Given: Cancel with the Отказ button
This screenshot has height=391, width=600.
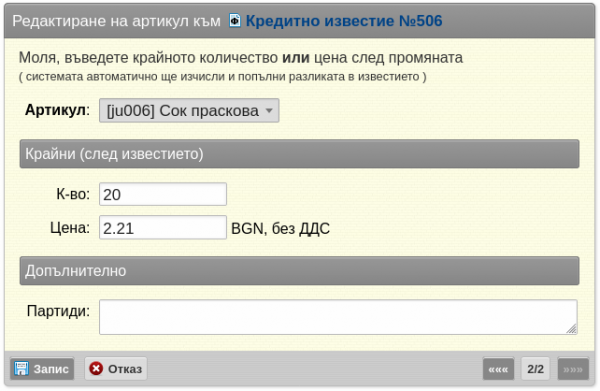Looking at the screenshot, I should tap(116, 369).
